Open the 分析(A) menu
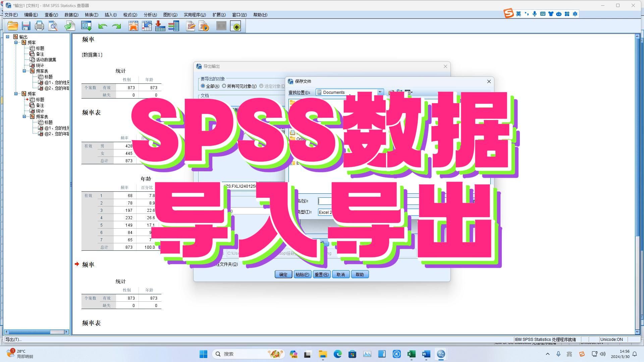This screenshot has width=644, height=362. pos(150,15)
